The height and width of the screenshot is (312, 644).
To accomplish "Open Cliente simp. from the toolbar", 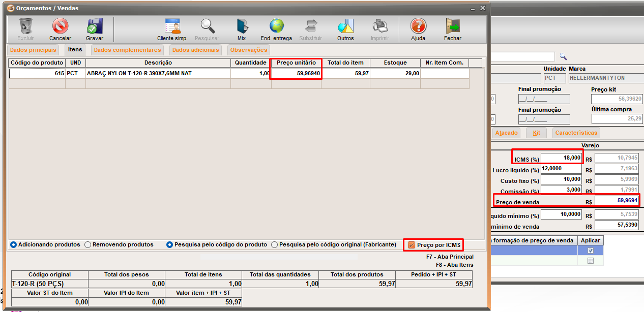I will tap(172, 26).
